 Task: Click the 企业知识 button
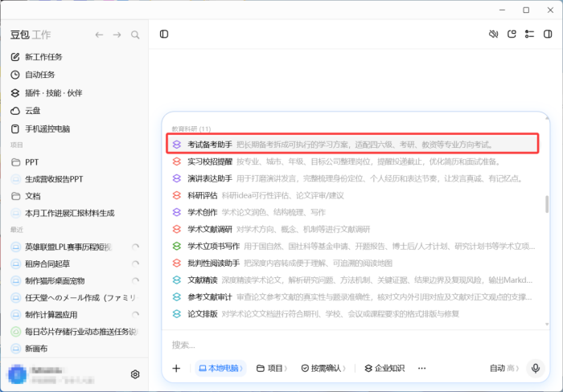click(384, 369)
